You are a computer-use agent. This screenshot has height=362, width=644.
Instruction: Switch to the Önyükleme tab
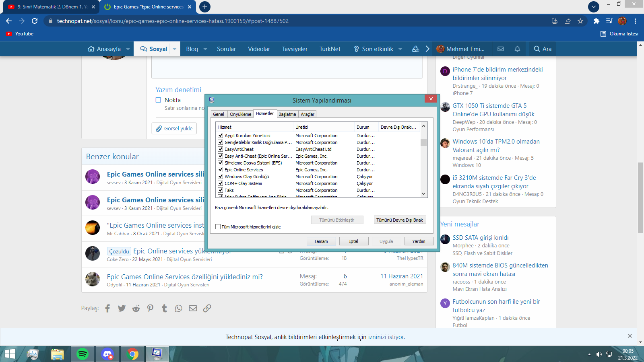pyautogui.click(x=241, y=114)
